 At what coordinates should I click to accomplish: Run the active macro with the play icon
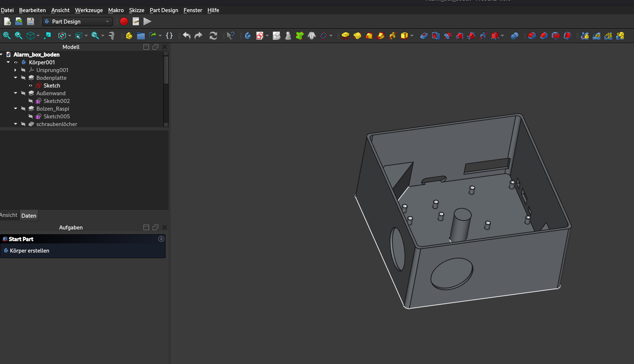click(x=147, y=21)
